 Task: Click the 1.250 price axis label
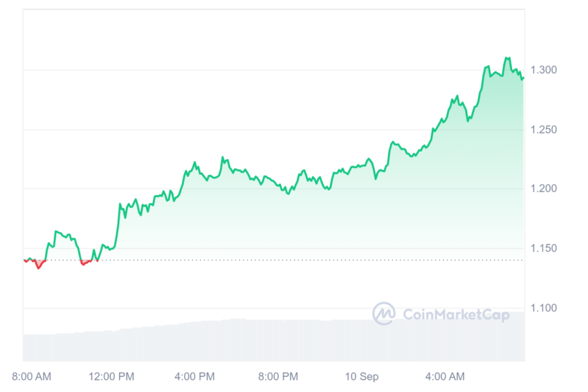pos(543,130)
